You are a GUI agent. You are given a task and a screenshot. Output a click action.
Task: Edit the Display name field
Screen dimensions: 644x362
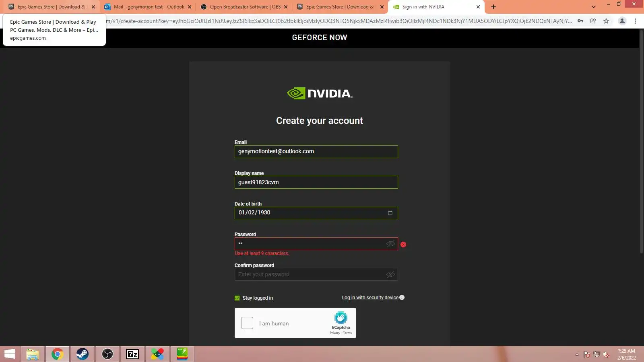[x=316, y=182]
